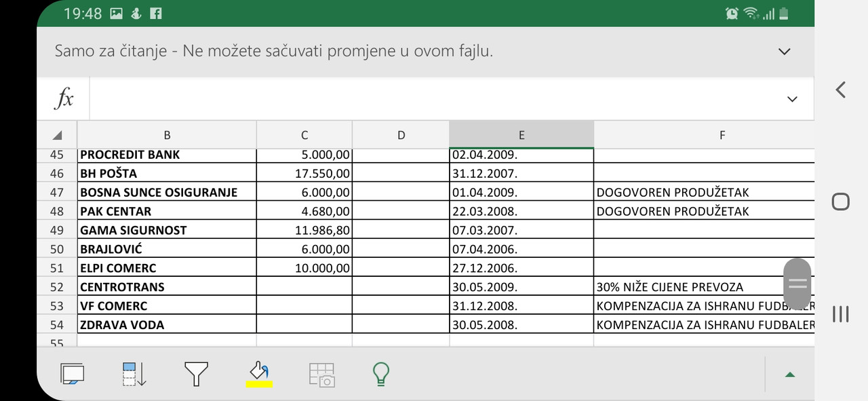Tap the sort and select icon
This screenshot has width=868, height=401.
coord(134,374)
